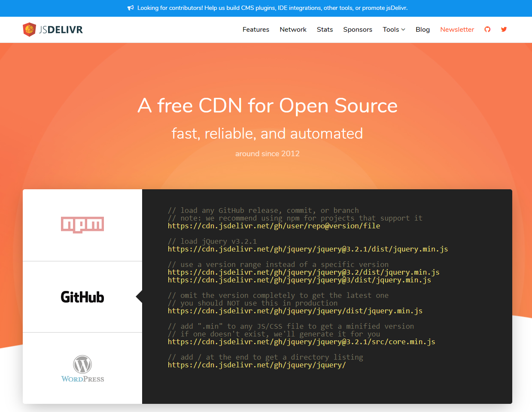This screenshot has width=532, height=412.
Task: Click the jquery@3.2.1/dist/jquery.min.js URL
Action: [307, 249]
